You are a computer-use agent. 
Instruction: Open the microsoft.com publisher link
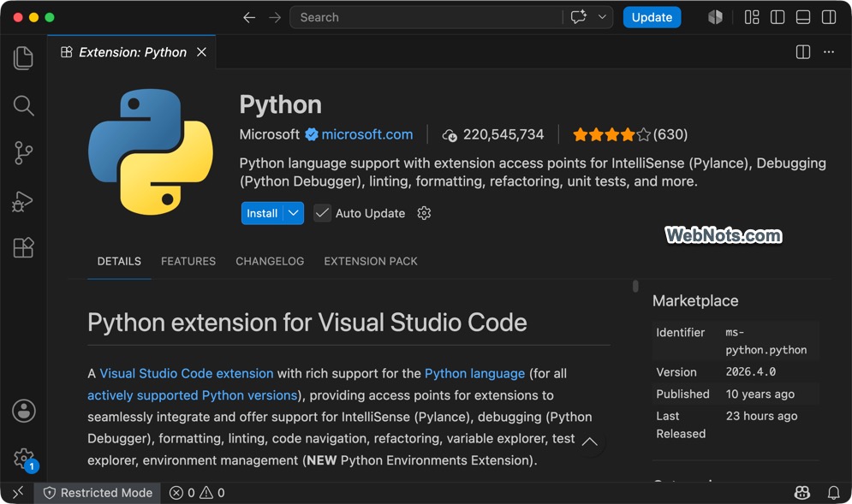[366, 134]
